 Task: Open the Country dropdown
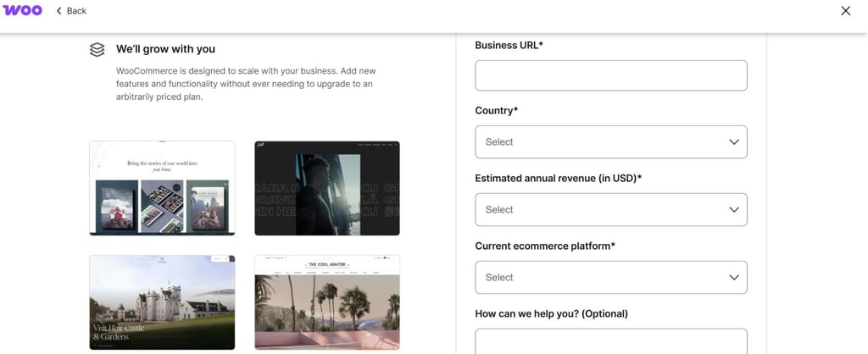611,141
